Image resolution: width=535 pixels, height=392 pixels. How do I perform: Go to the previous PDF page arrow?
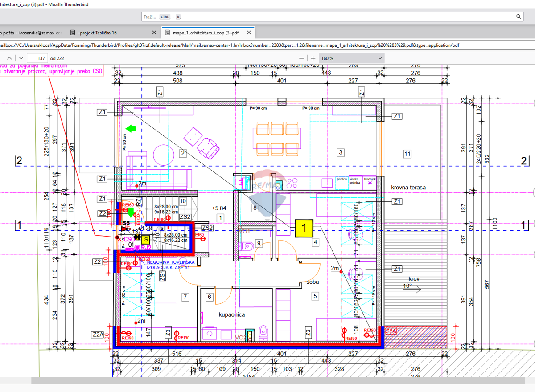pyautogui.click(x=9, y=58)
